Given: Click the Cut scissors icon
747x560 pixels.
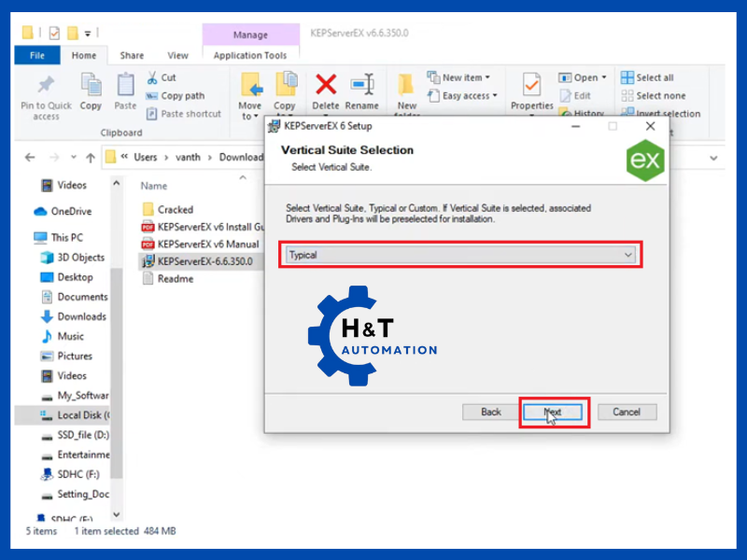Looking at the screenshot, I should 152,78.
